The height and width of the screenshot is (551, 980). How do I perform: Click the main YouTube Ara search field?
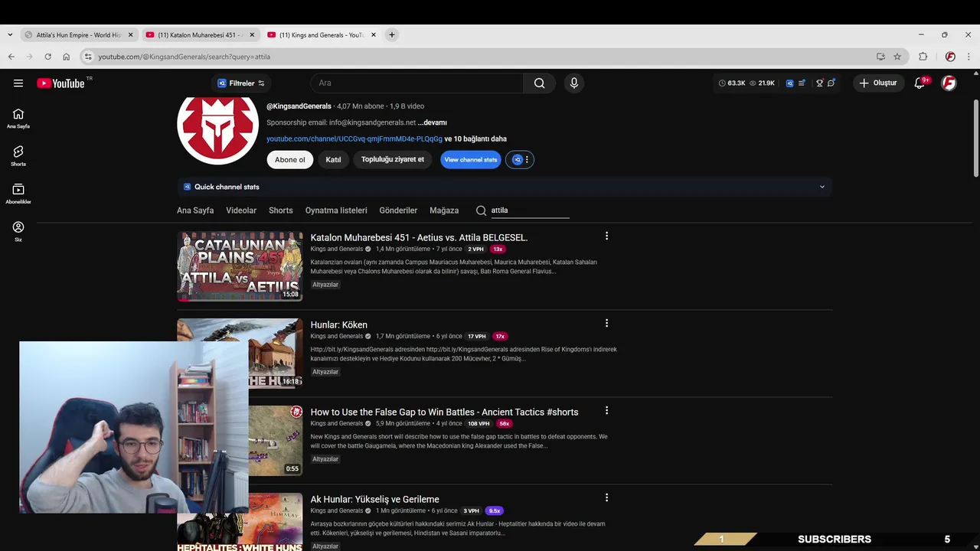416,83
